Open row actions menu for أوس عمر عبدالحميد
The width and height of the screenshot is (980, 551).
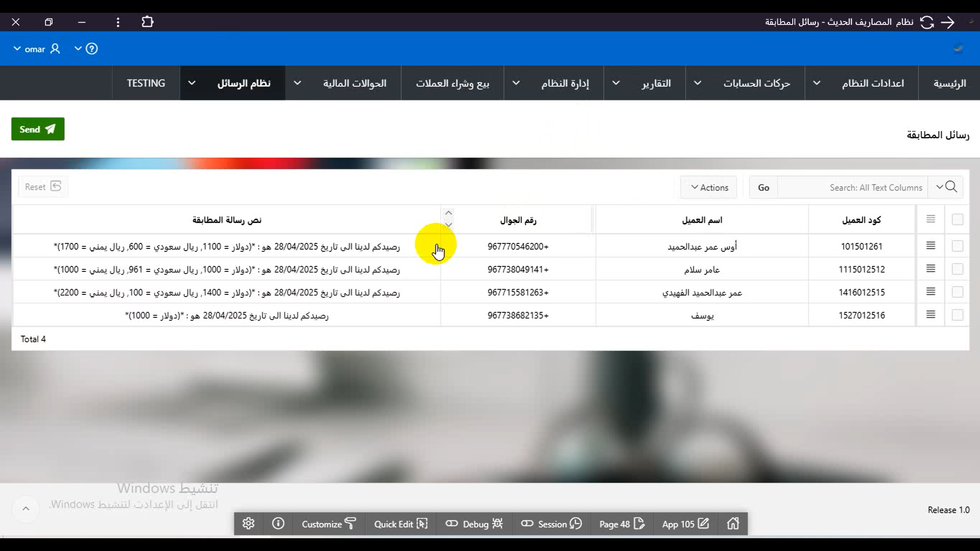pos(930,245)
